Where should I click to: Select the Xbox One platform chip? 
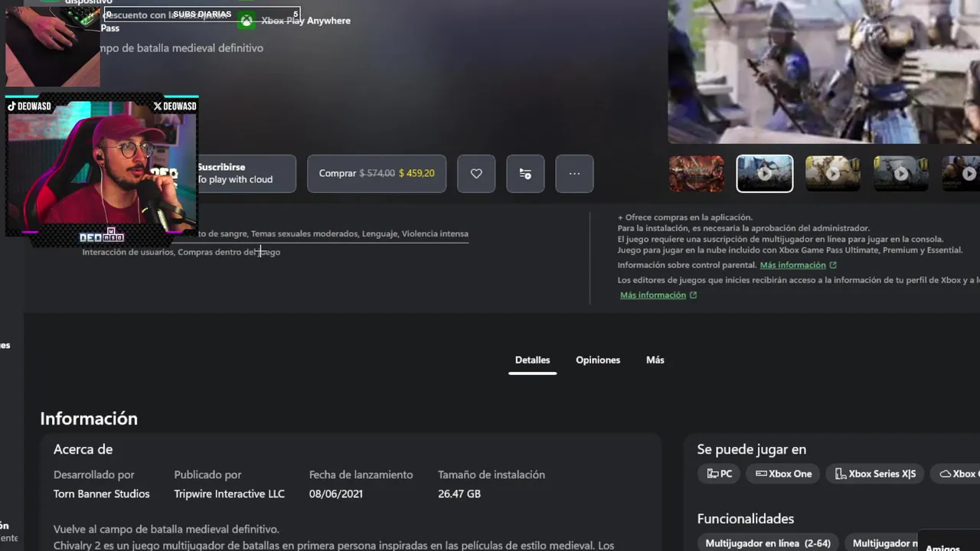[x=784, y=474]
